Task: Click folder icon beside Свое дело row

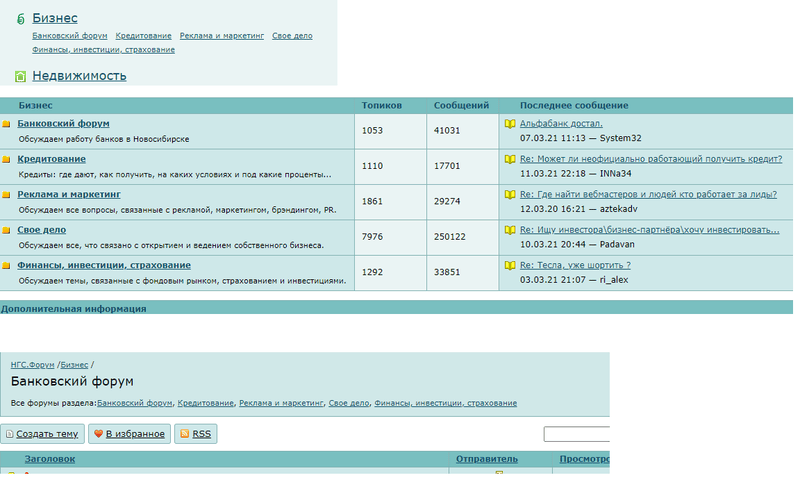Action: click(x=6, y=230)
